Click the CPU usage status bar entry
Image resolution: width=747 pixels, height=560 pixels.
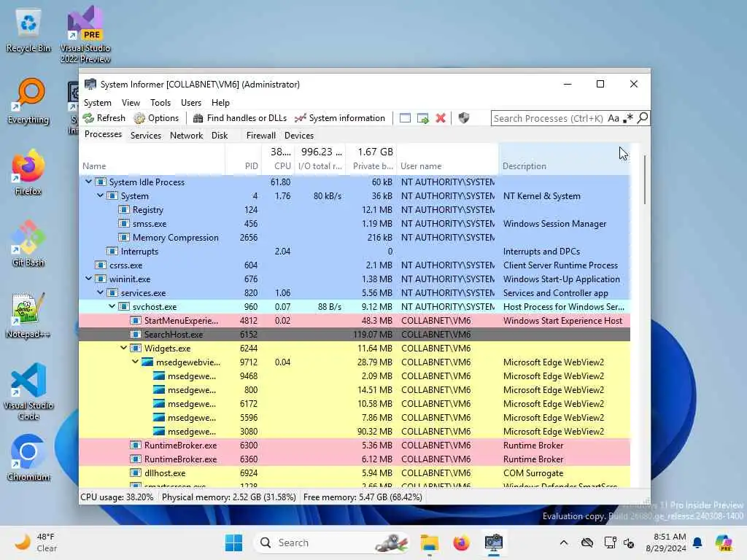pos(117,497)
